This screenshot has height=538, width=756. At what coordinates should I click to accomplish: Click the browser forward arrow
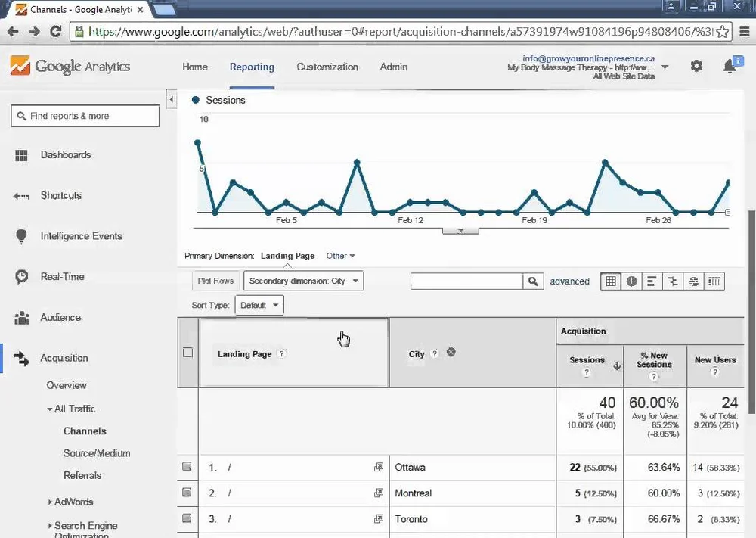[34, 32]
